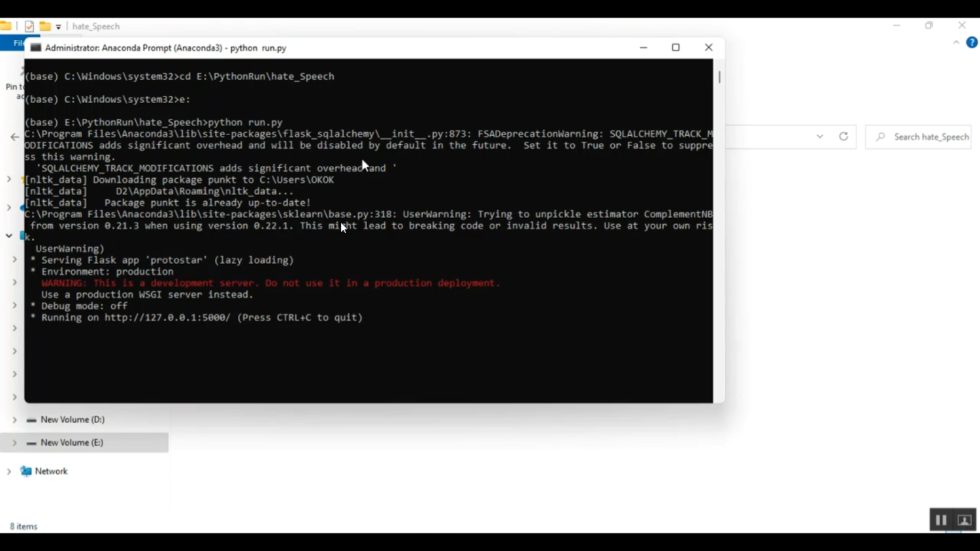Click the "Serving Flask app 'protostar'" line
This screenshot has width=980, height=551.
click(161, 260)
